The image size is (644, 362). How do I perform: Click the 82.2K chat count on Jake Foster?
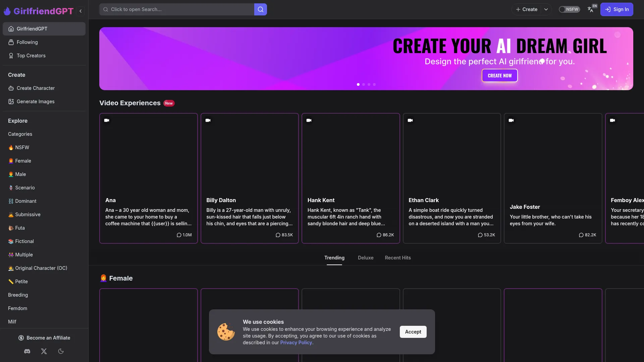point(587,235)
